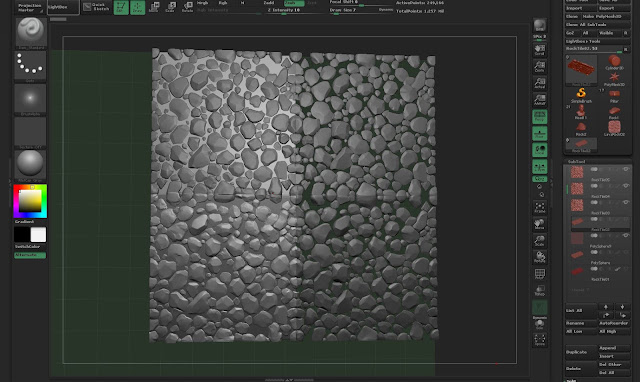Toggle the Persp perspective icon
This screenshot has height=382, width=640.
tap(540, 117)
